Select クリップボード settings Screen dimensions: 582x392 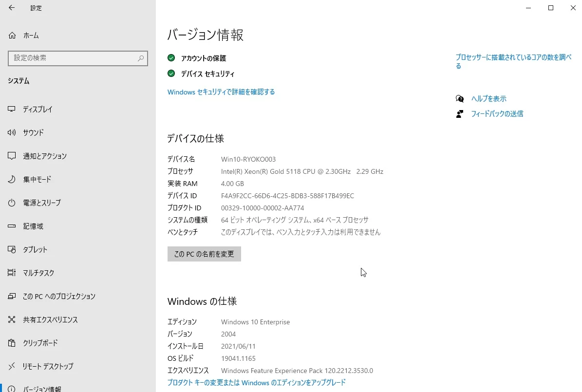(40, 343)
